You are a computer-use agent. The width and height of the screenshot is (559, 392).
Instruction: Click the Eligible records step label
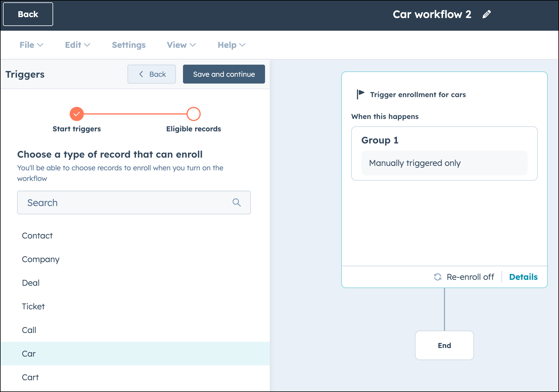coord(194,129)
